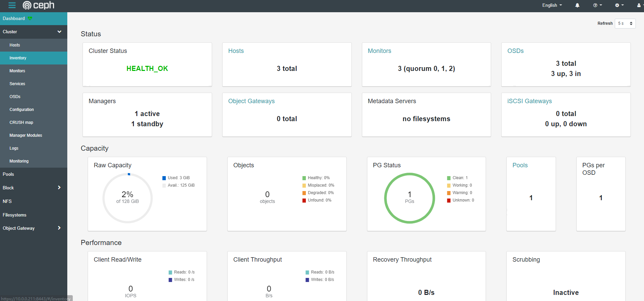Open the settings gear menu
This screenshot has width=644, height=301.
tap(619, 5)
